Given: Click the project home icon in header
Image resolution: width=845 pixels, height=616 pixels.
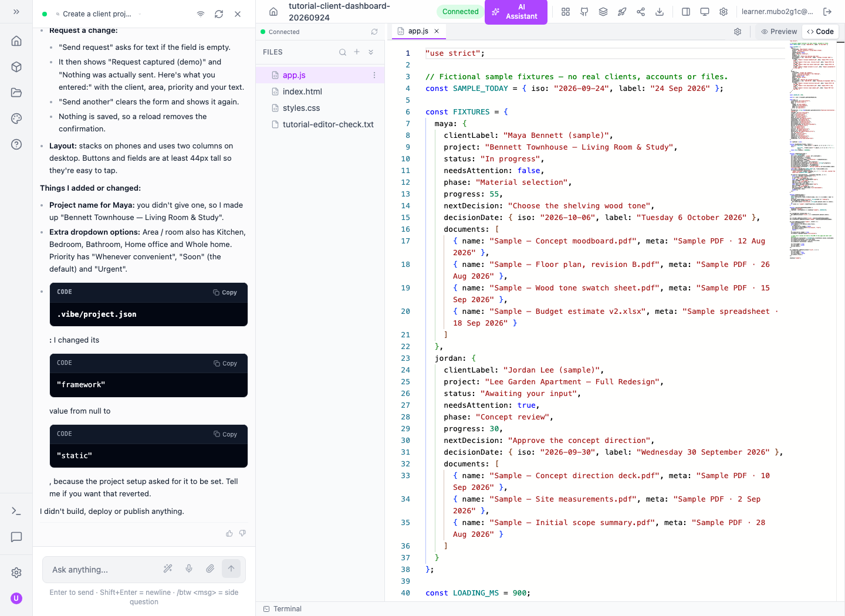Looking at the screenshot, I should 273,12.
